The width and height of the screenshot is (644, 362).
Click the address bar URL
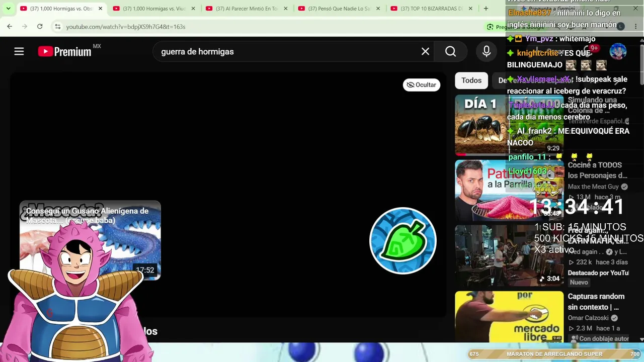(126, 27)
